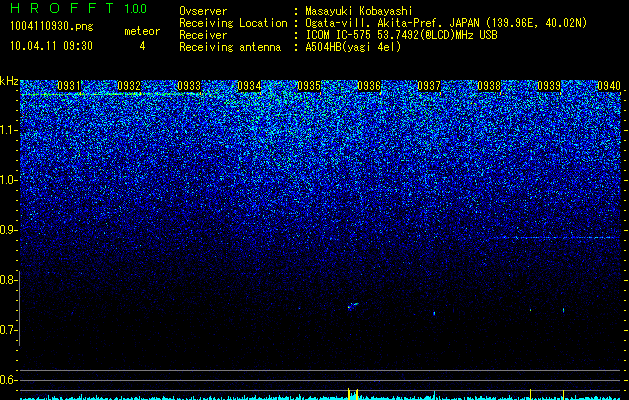Click the 0940 time marker
The height and width of the screenshot is (400, 629).
click(609, 86)
